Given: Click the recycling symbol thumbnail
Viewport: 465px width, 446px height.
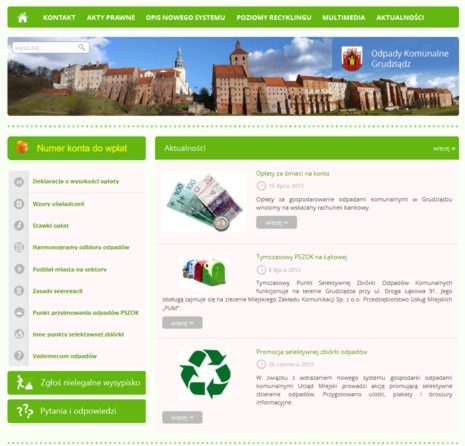Looking at the screenshot, I should point(205,374).
